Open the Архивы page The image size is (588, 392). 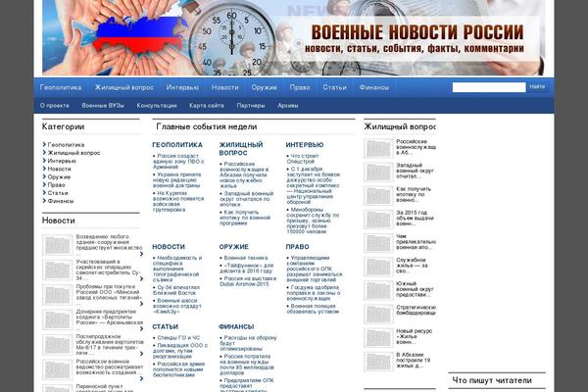click(287, 106)
